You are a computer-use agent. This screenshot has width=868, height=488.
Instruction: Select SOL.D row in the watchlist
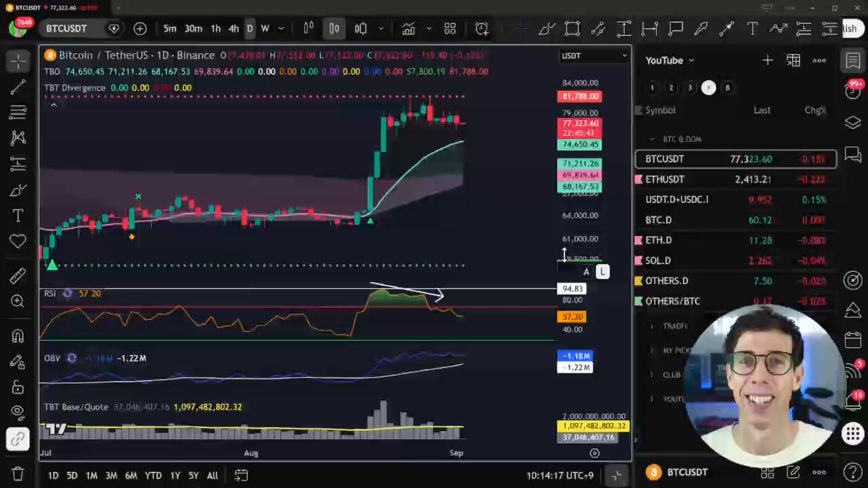pyautogui.click(x=736, y=260)
